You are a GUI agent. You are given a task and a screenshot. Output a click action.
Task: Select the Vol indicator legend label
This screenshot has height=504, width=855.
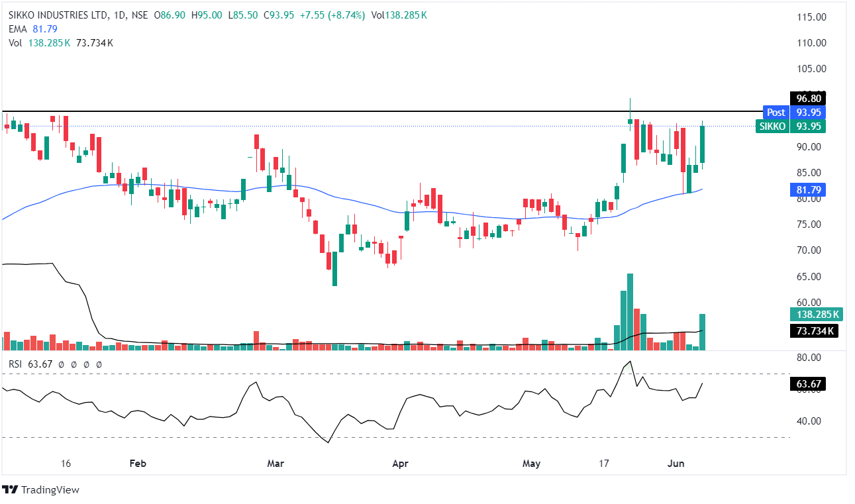[x=15, y=43]
